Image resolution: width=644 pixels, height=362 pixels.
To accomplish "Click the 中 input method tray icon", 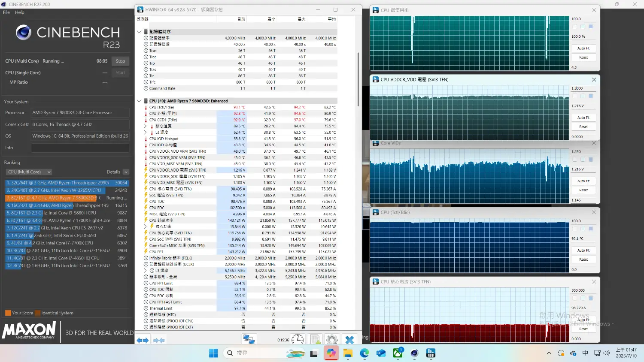I will (x=585, y=353).
